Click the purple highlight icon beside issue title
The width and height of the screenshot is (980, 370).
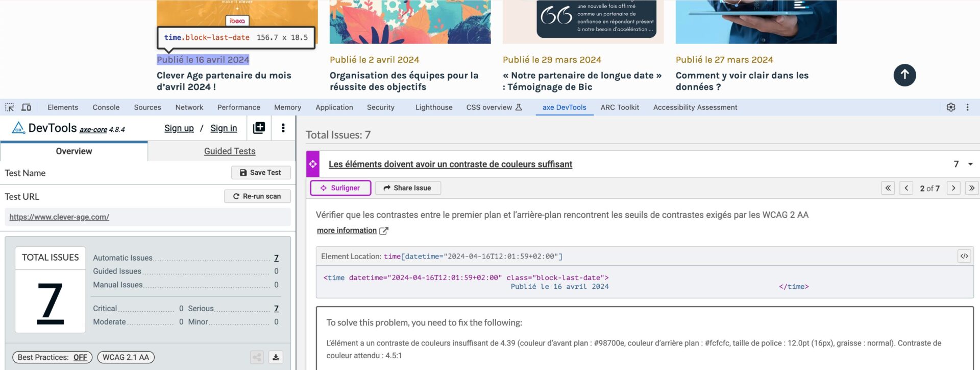coord(313,164)
